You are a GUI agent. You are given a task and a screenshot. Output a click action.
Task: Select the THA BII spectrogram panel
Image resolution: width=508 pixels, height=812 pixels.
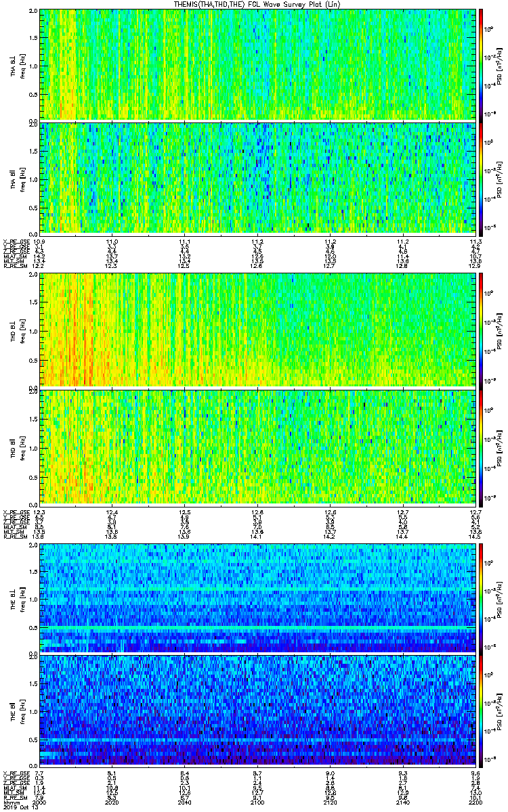pos(257,178)
